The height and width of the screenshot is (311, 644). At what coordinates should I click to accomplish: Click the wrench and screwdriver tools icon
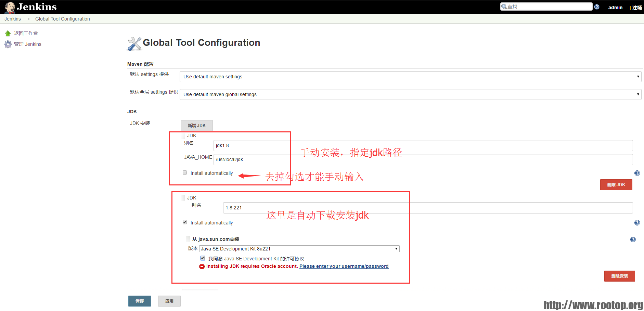[134, 44]
